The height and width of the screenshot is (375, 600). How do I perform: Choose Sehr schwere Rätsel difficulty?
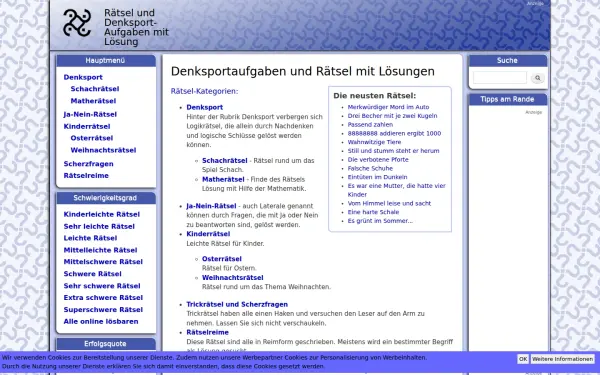point(102,286)
